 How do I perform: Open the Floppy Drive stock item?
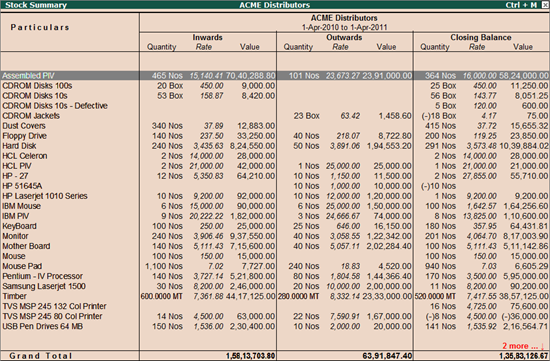point(24,136)
